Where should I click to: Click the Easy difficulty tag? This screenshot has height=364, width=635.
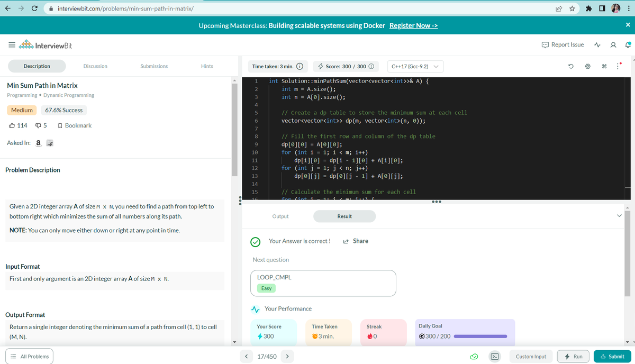click(x=266, y=288)
